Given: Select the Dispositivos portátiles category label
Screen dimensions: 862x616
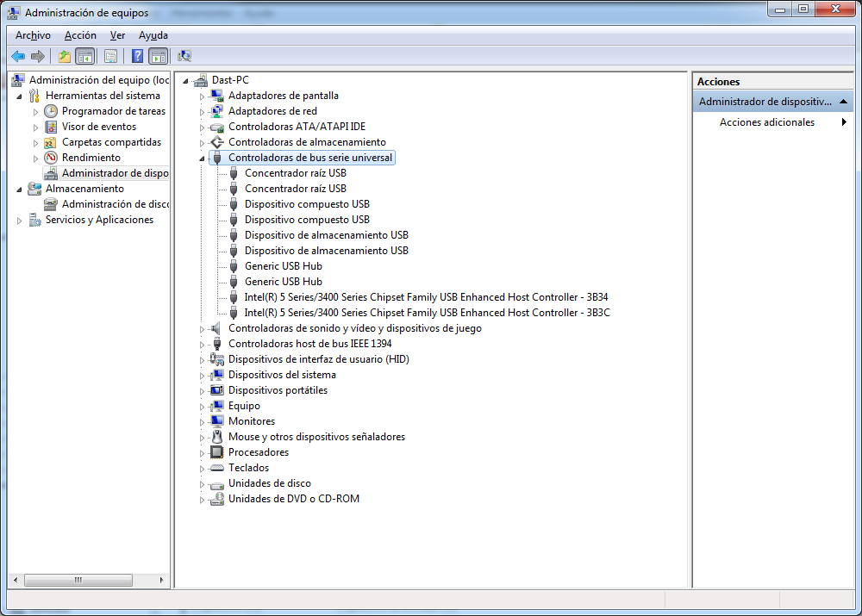Looking at the screenshot, I should pos(278,390).
